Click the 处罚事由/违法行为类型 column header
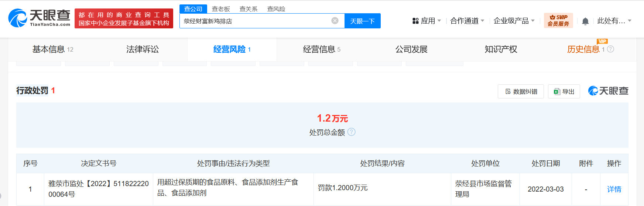 [233, 163]
